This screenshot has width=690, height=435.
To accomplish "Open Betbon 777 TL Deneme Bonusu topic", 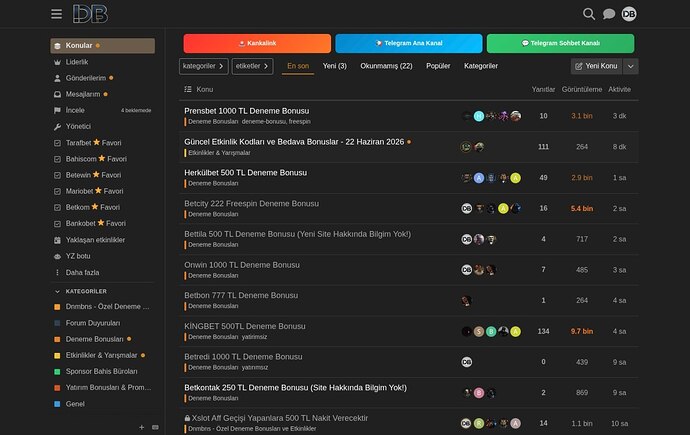I will pyautogui.click(x=241, y=296).
